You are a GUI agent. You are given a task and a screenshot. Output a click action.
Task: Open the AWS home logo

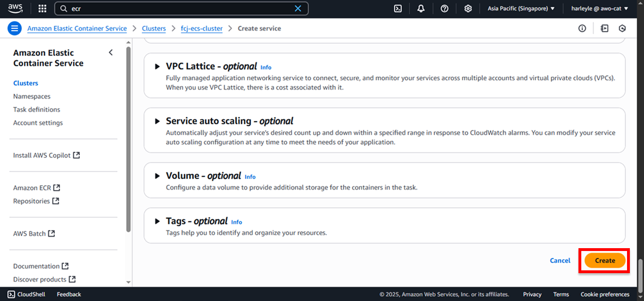point(15,8)
